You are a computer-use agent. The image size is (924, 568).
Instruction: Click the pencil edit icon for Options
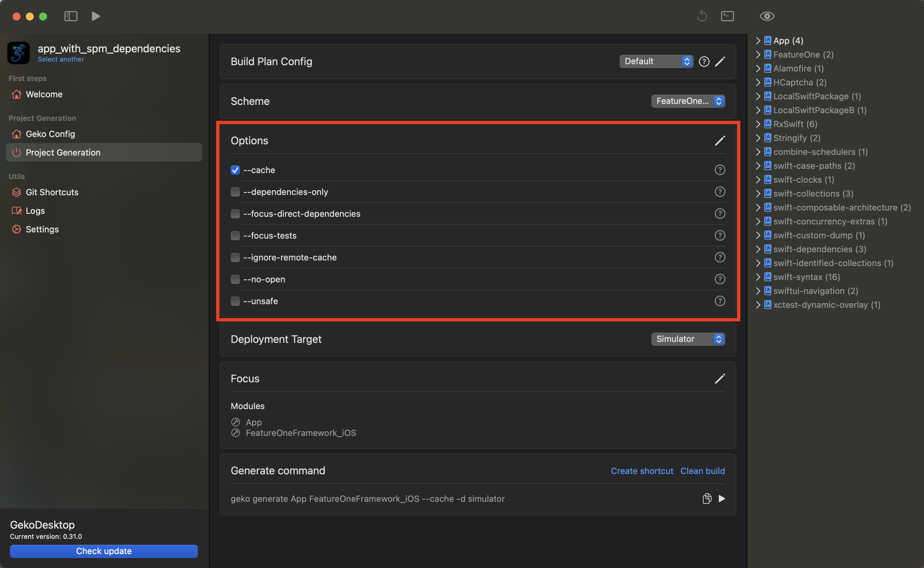pyautogui.click(x=719, y=141)
